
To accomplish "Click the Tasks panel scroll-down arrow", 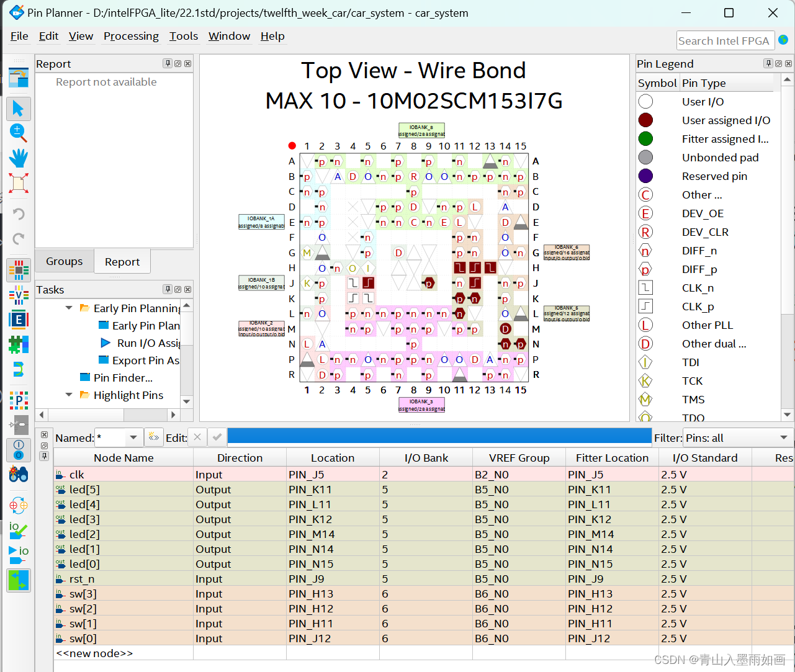I will (x=187, y=401).
